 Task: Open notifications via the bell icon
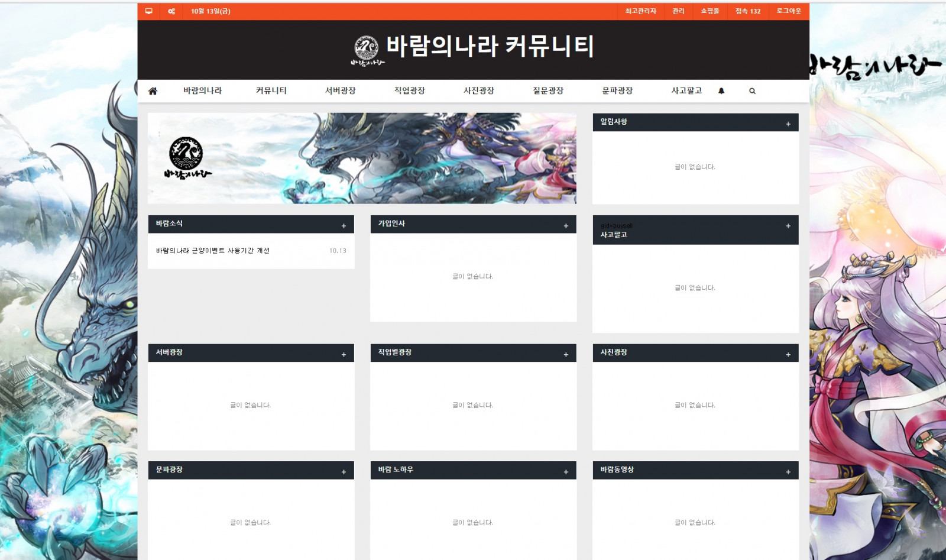coord(721,91)
